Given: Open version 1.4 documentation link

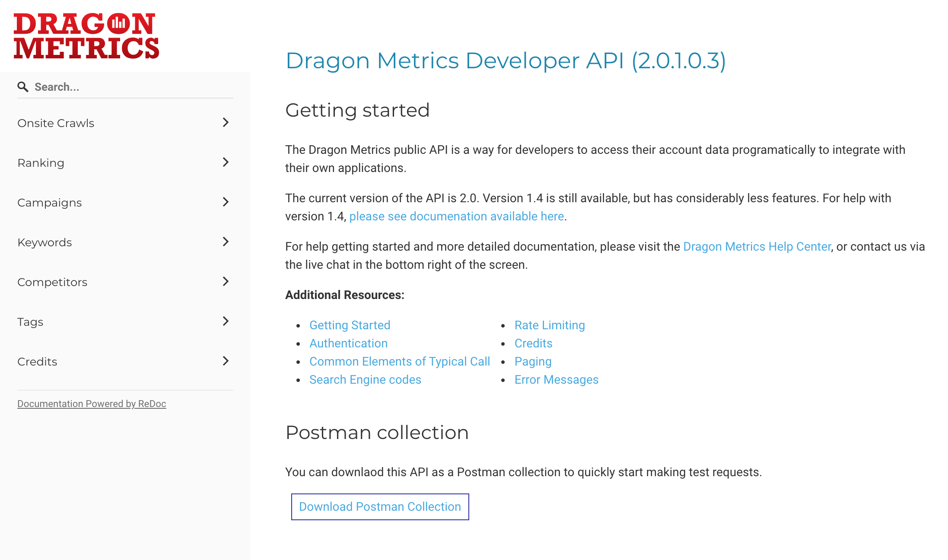Looking at the screenshot, I should point(456,216).
